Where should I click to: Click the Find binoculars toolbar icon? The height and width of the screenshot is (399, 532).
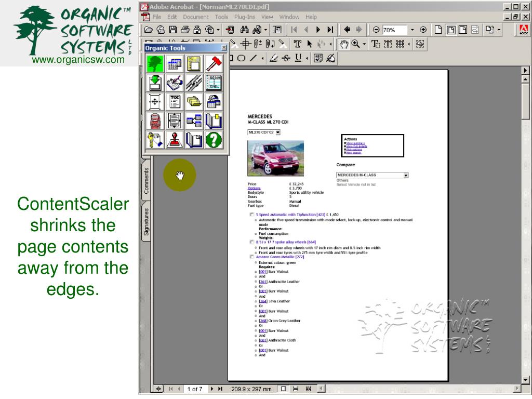pyautogui.click(x=244, y=30)
